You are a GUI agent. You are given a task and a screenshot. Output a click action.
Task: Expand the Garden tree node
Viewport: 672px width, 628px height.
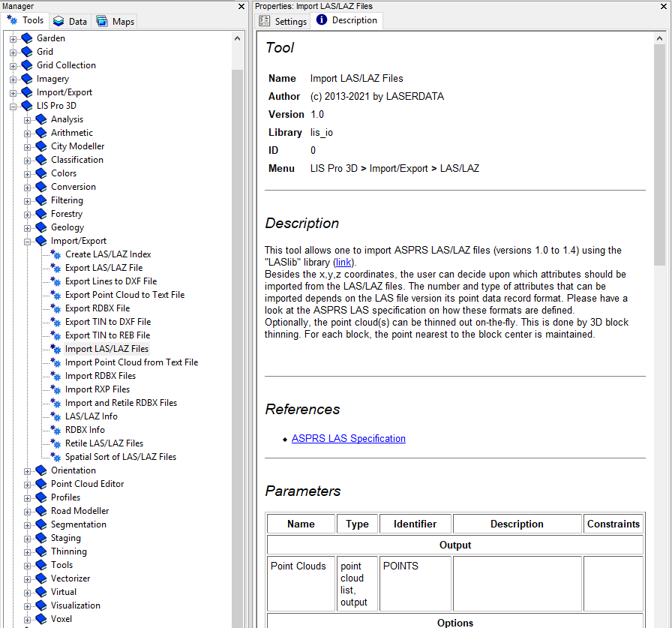tap(13, 39)
